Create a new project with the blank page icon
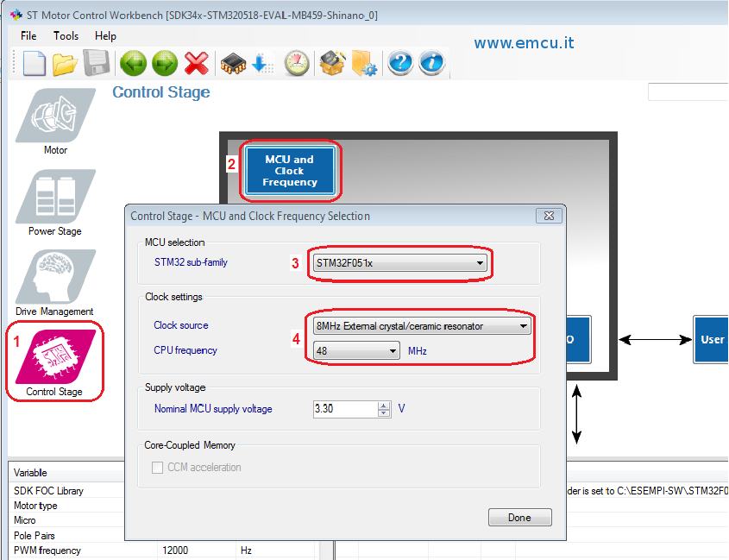This screenshot has height=560, width=729. point(35,63)
